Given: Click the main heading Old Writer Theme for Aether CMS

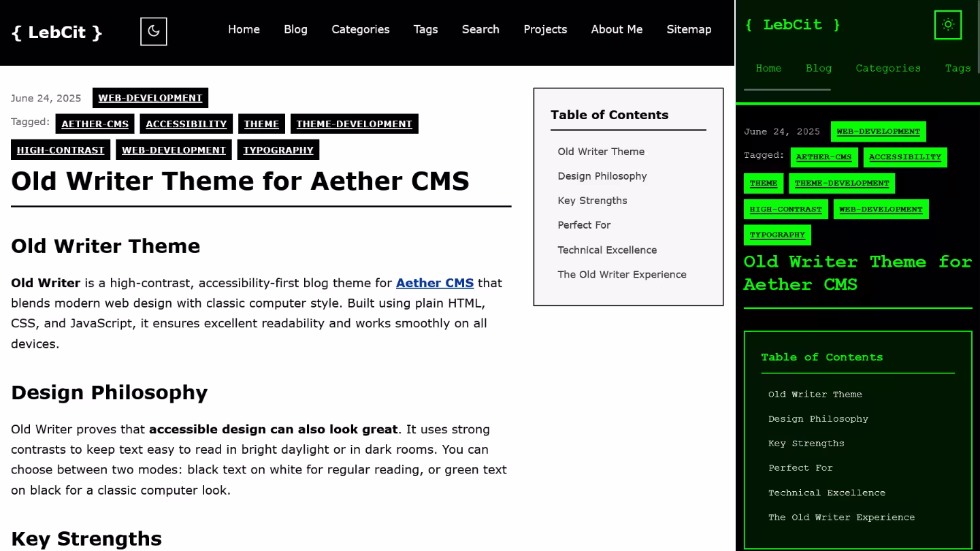Looking at the screenshot, I should (x=240, y=181).
